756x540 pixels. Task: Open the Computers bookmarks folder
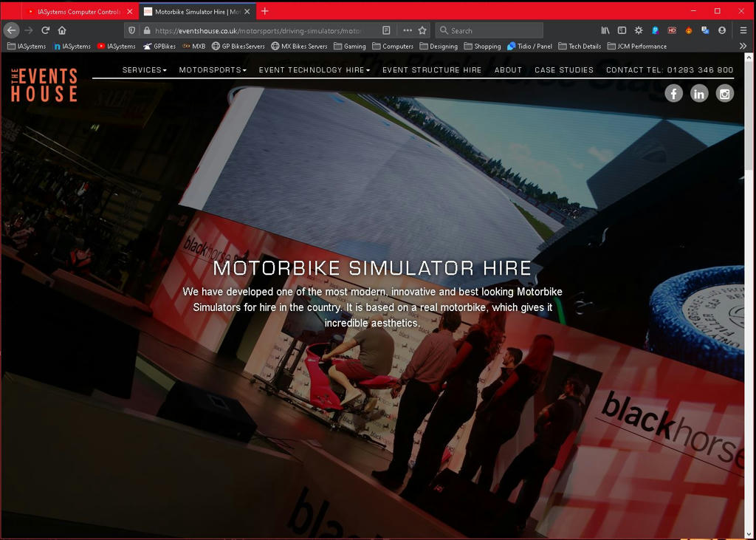(393, 47)
